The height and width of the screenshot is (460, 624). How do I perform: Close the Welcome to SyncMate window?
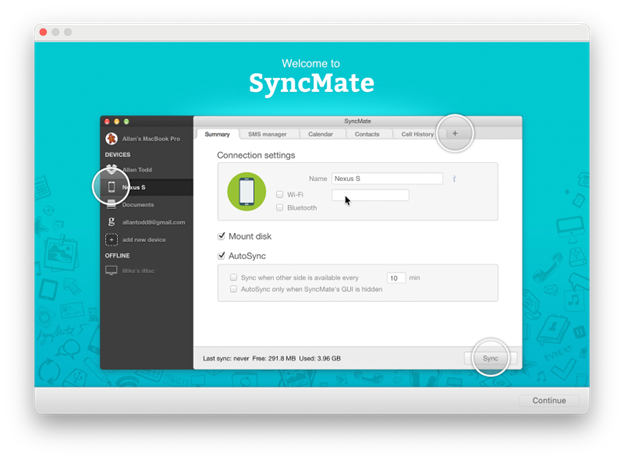tap(43, 32)
